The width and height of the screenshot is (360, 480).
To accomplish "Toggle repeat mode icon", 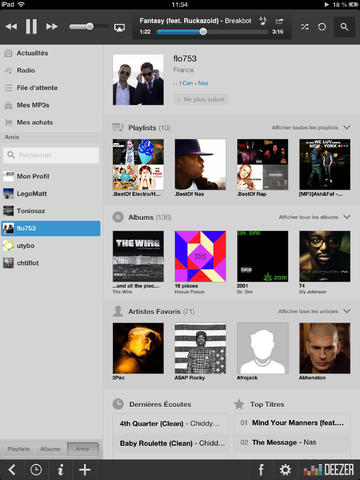I will pyautogui.click(x=322, y=27).
